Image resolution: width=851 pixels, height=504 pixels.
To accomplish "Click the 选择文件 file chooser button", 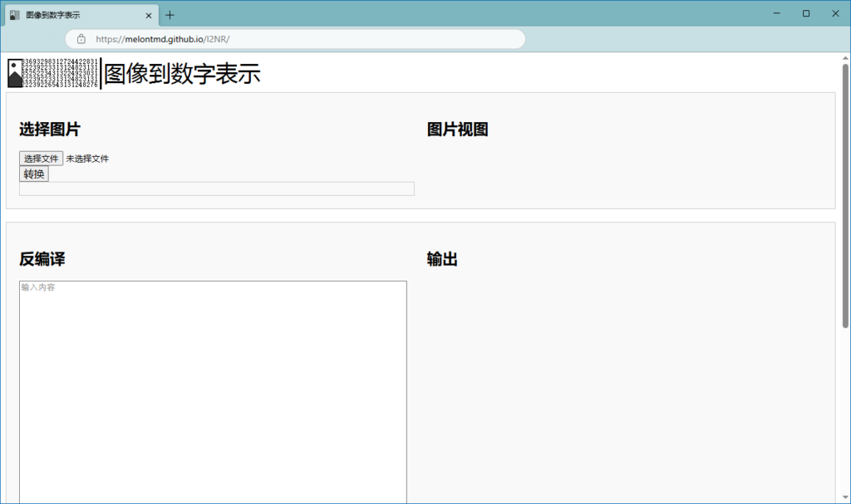I will pyautogui.click(x=41, y=159).
